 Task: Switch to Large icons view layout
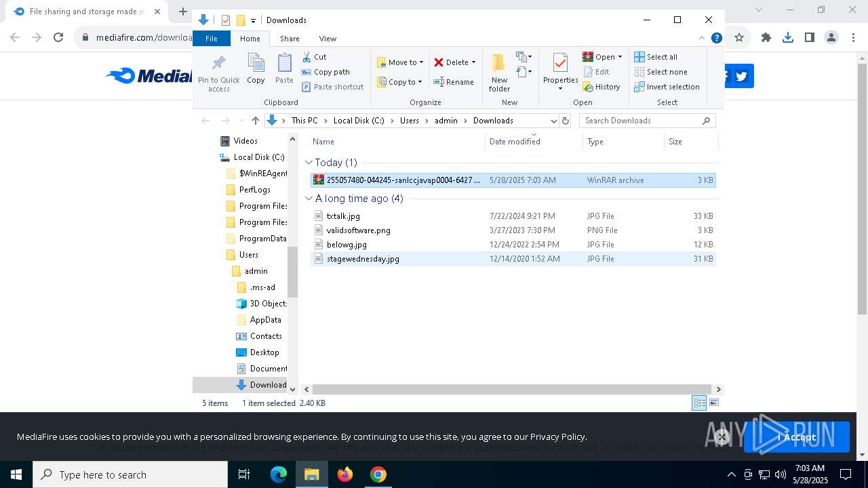click(x=714, y=403)
